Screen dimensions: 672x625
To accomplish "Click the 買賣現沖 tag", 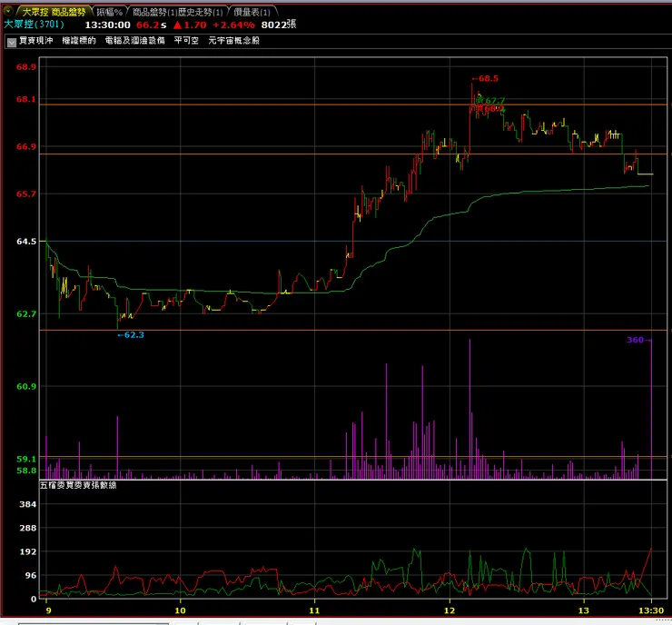I will click(36, 40).
